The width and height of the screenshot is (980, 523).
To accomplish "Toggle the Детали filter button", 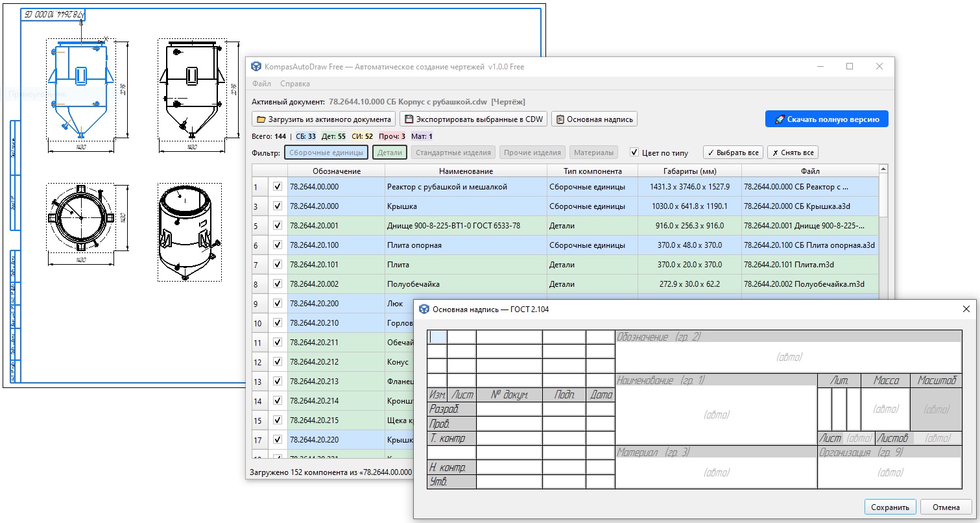I will 390,152.
